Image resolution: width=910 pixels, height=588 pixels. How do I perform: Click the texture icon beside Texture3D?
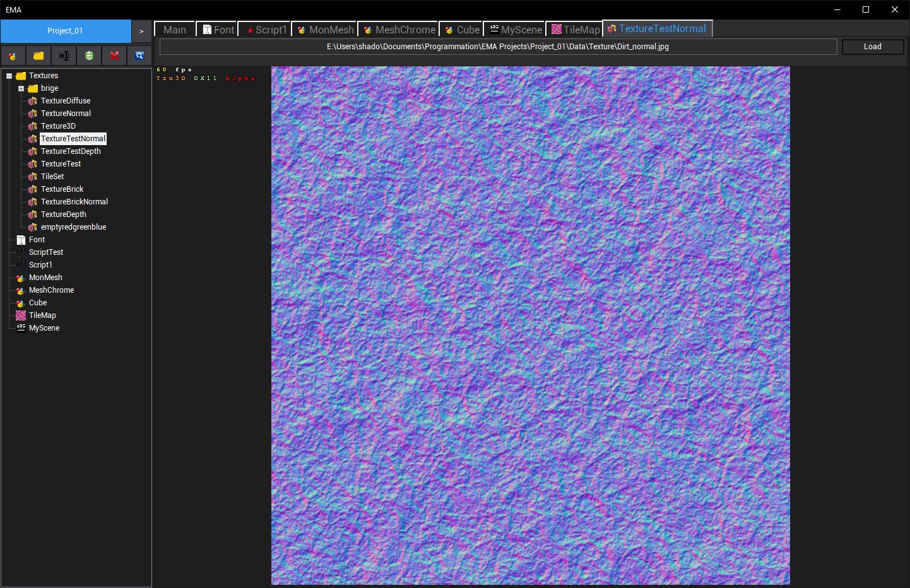(x=33, y=126)
